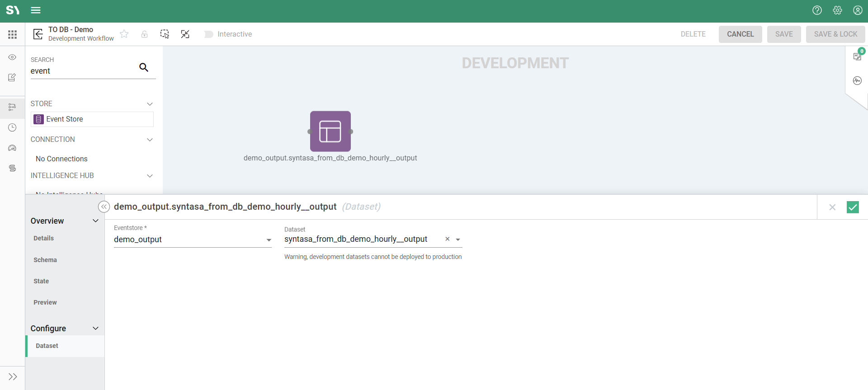This screenshot has height=390, width=868.
Task: Collapse the Configure section
Action: (x=95, y=329)
